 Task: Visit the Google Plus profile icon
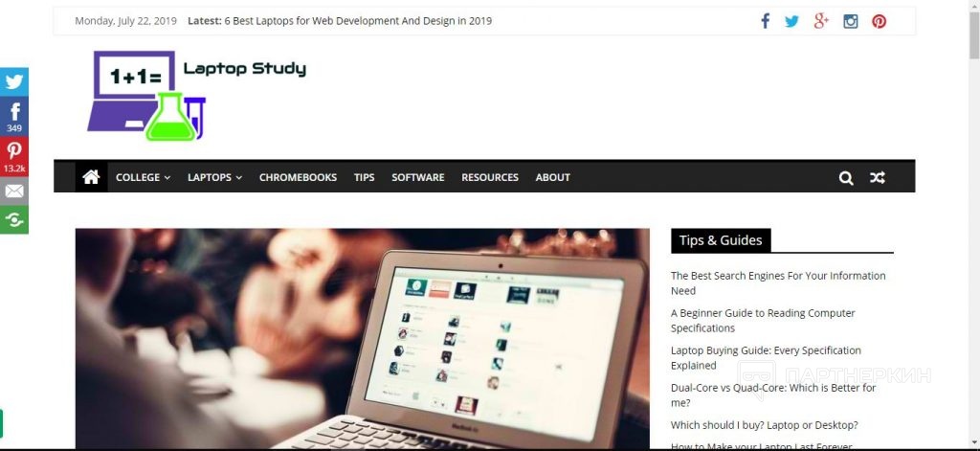[821, 21]
